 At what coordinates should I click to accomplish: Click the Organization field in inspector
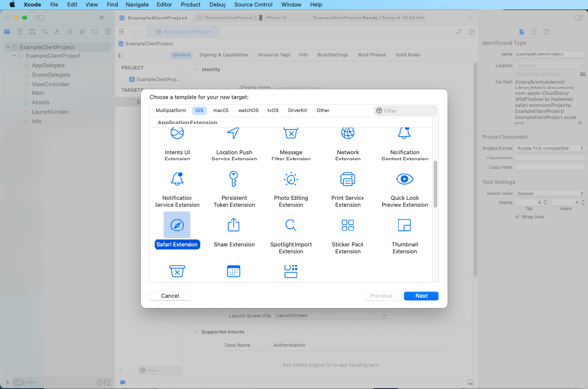[549, 158]
